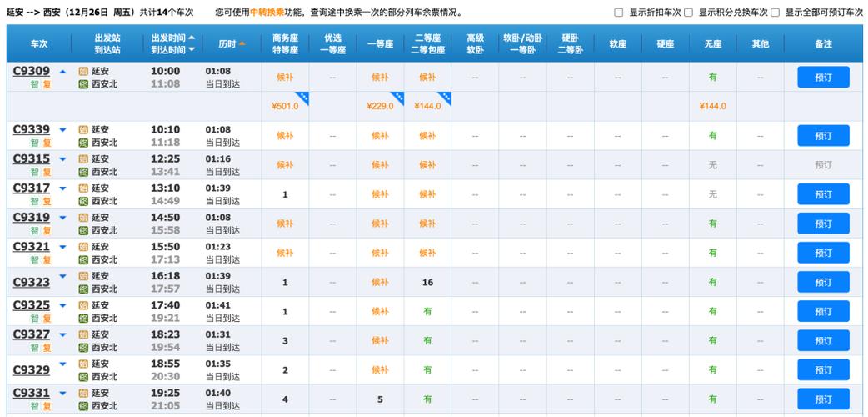Expand train C9329 row

tap(62, 364)
